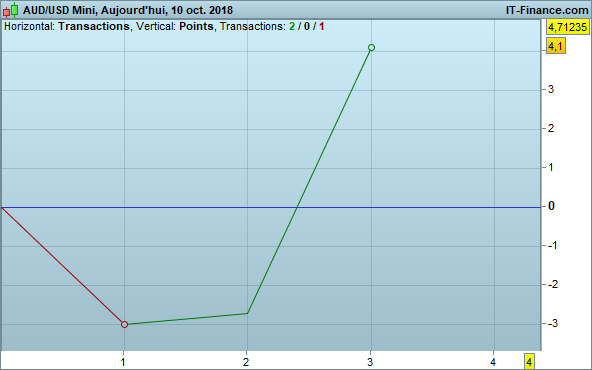The height and width of the screenshot is (370, 592).
Task: Click the red losing transactions count '1'
Action: (x=321, y=26)
